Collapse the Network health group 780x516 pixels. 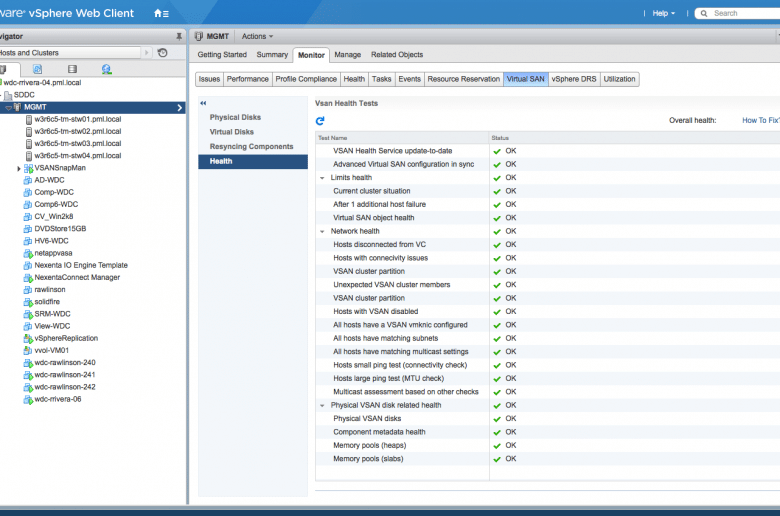pyautogui.click(x=322, y=232)
